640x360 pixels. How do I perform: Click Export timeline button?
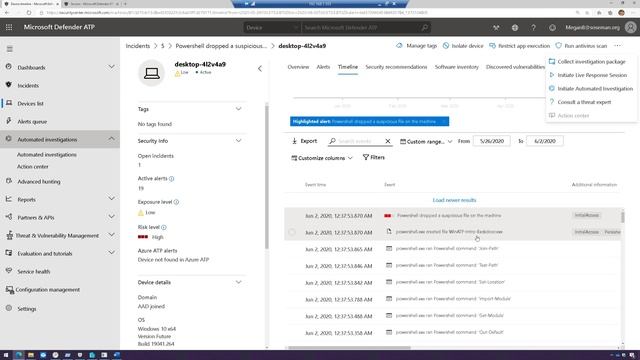pyautogui.click(x=304, y=141)
